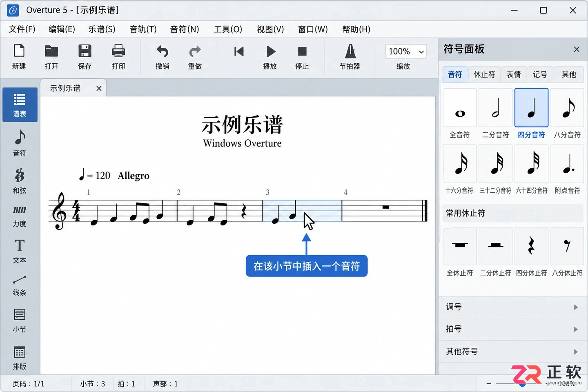This screenshot has width=588, height=392.
Task: Open the chord (和弦) tool in the sidebar
Action: pos(20,181)
